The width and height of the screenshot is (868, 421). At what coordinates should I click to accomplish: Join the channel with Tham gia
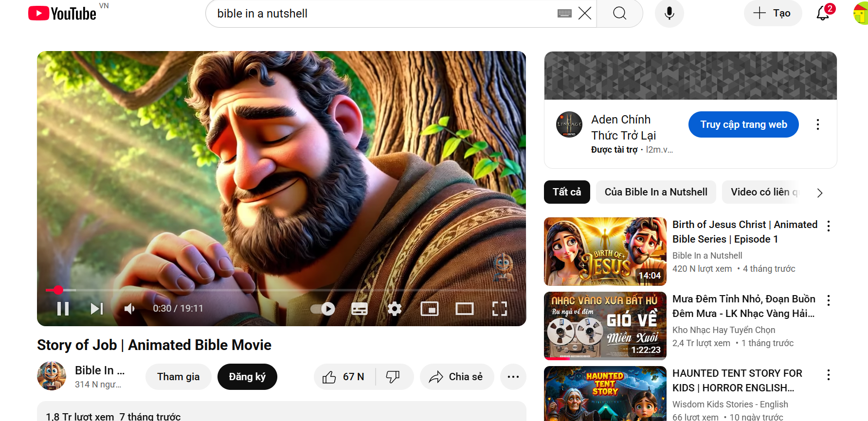pyautogui.click(x=179, y=377)
